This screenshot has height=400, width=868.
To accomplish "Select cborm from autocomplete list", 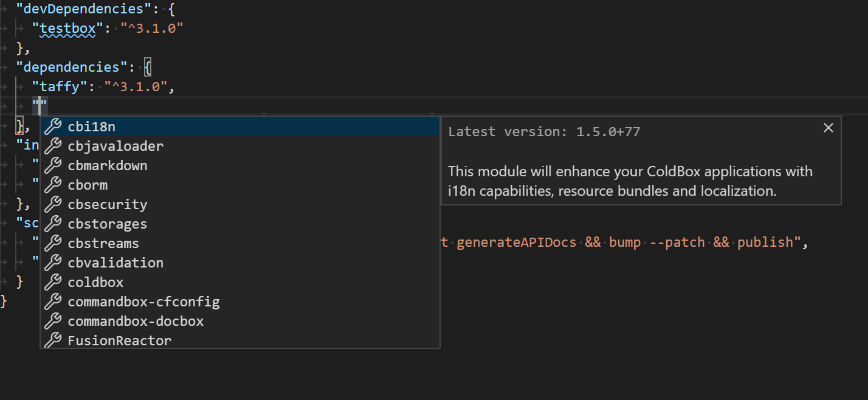I will 240,185.
